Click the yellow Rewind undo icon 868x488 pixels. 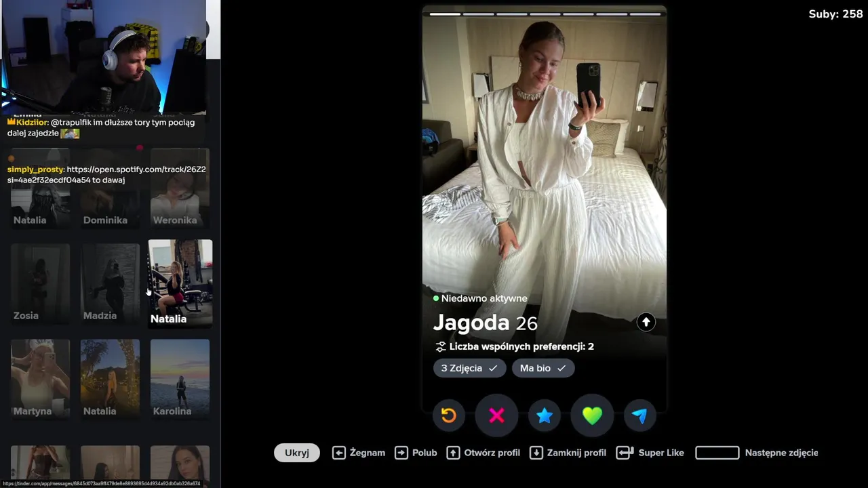[449, 415]
